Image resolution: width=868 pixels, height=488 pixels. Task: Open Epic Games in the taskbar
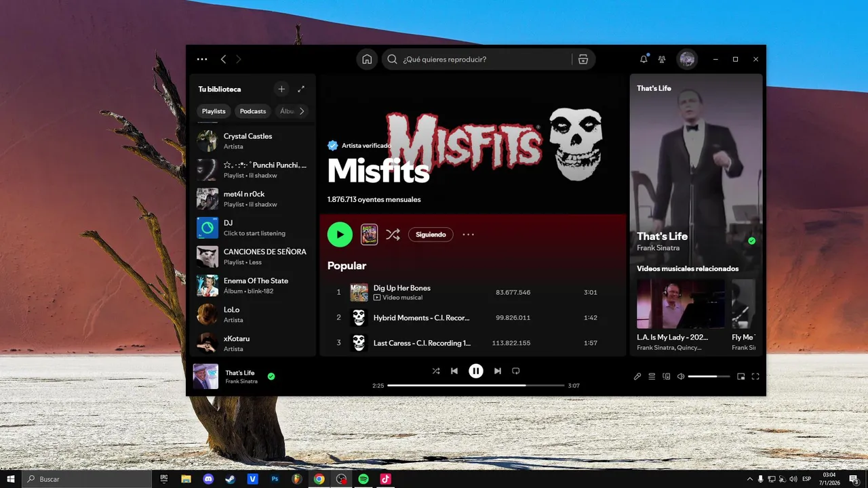click(164, 479)
